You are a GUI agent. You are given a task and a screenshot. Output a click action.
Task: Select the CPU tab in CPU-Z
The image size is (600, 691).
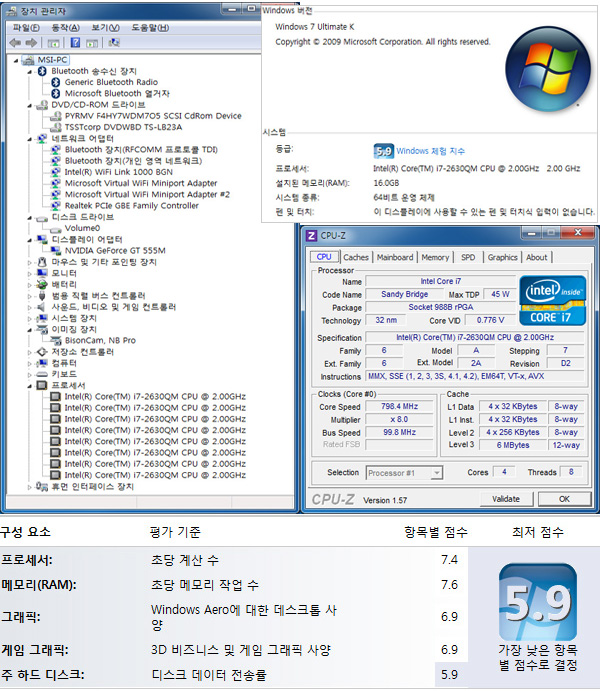324,257
